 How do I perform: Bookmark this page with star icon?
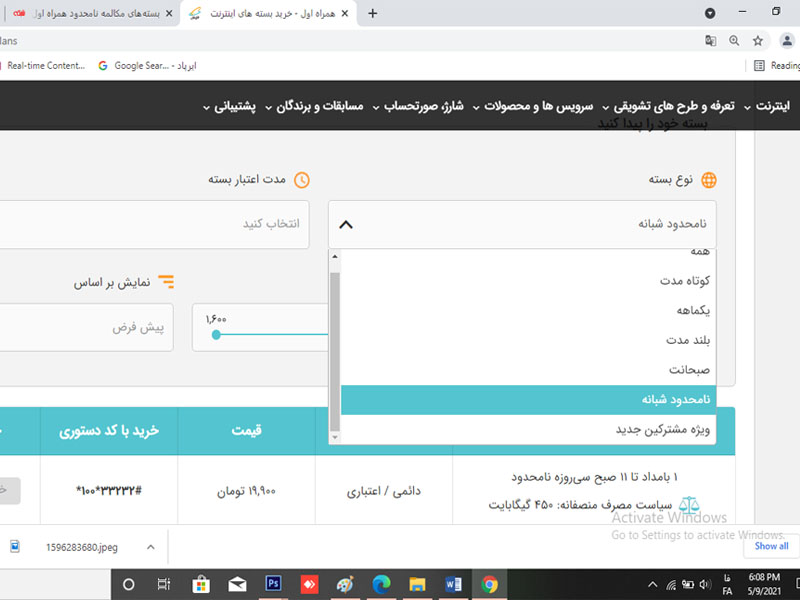[758, 41]
